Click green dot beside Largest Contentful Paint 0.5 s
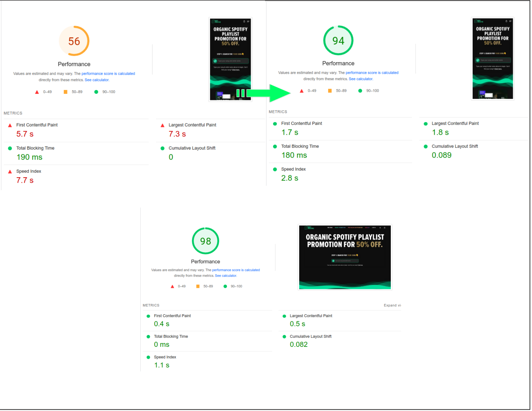 coord(284,316)
